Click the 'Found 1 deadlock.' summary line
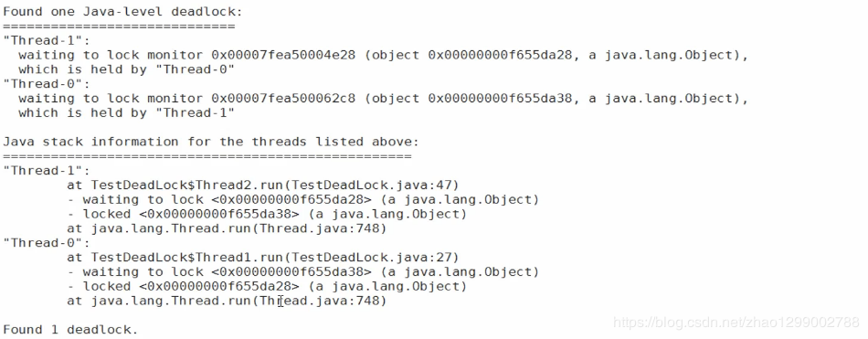 pyautogui.click(x=70, y=330)
